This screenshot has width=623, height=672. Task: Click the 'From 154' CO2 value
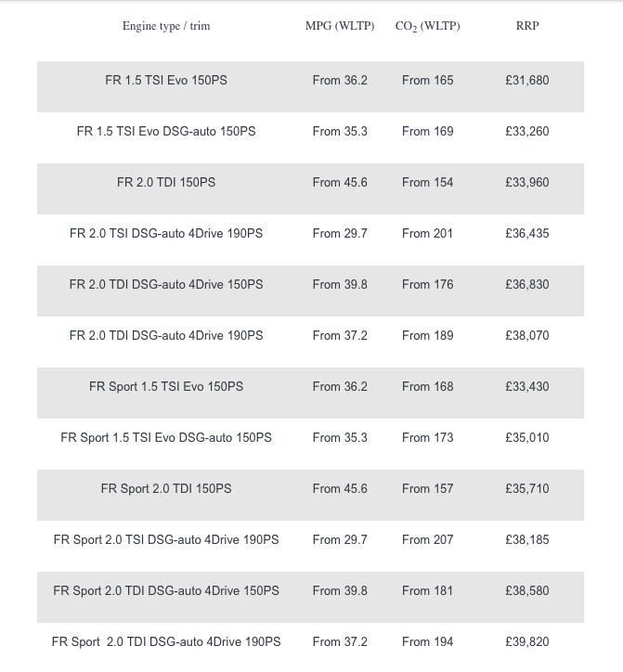point(428,183)
